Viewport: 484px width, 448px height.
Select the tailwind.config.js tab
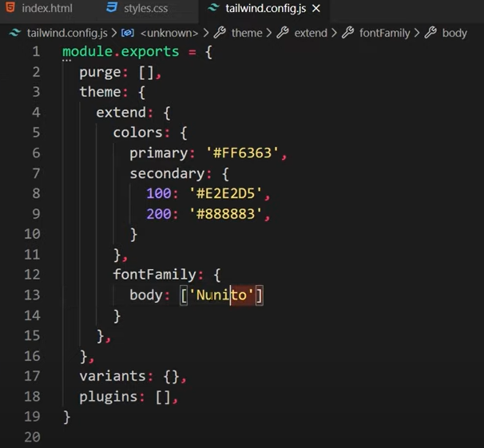coord(265,8)
